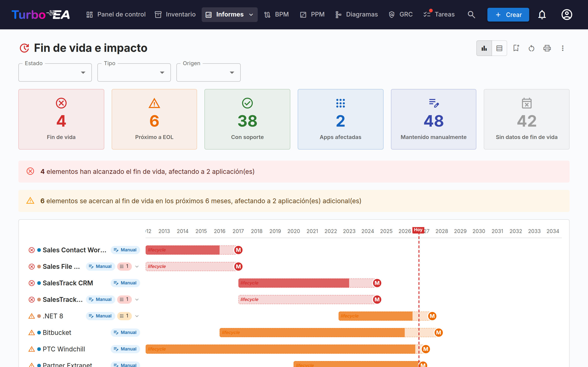The image size is (588, 367).
Task: Click the Bitbucket orange lifecycle bar
Action: [x=312, y=333]
